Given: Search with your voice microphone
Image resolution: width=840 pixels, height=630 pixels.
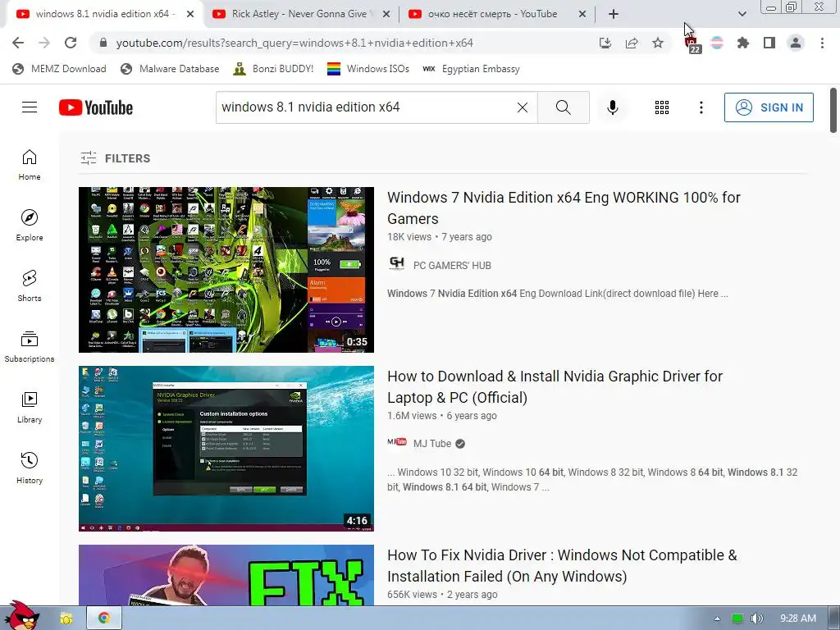Looking at the screenshot, I should pyautogui.click(x=613, y=107).
